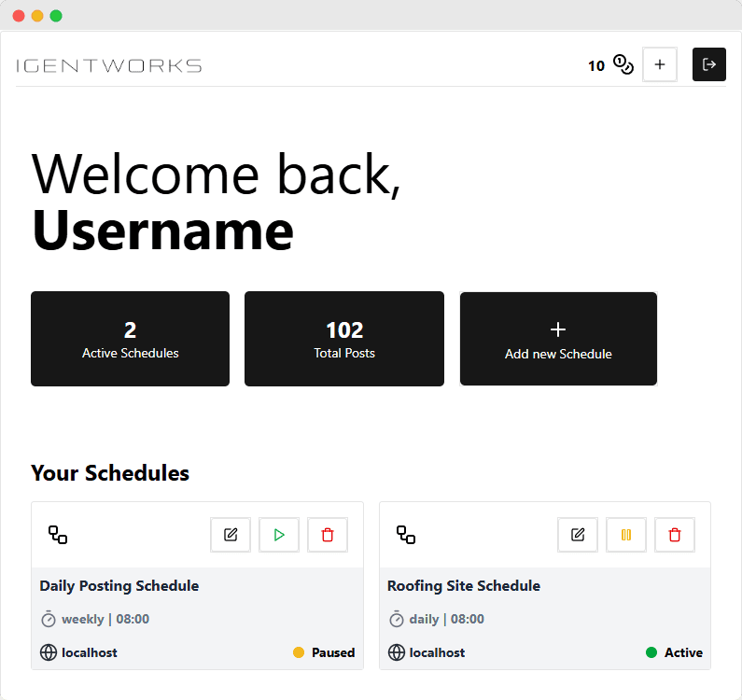Click the credits coin icon

(x=623, y=65)
